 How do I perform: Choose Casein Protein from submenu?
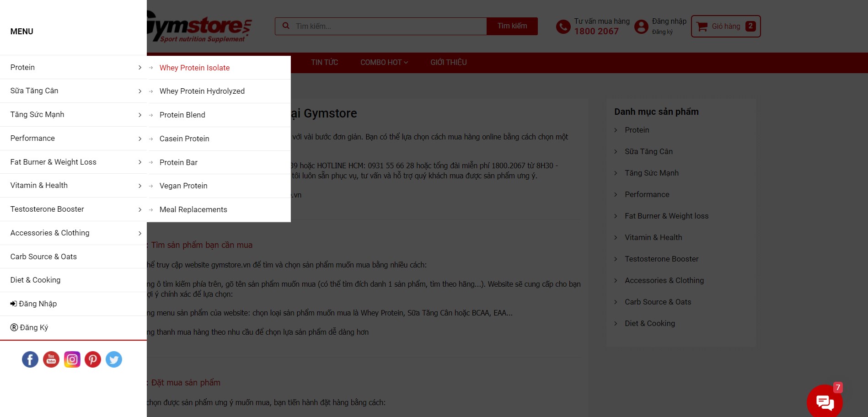tap(184, 139)
